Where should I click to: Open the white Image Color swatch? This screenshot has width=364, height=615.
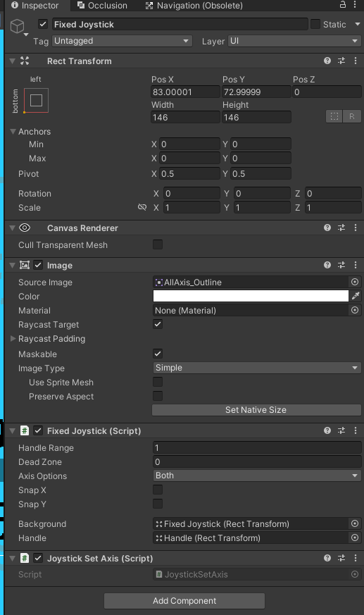pos(251,296)
